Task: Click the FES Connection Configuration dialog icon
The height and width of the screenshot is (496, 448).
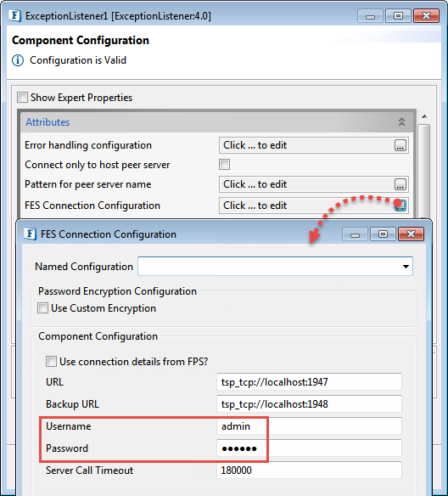Action: pyautogui.click(x=30, y=234)
